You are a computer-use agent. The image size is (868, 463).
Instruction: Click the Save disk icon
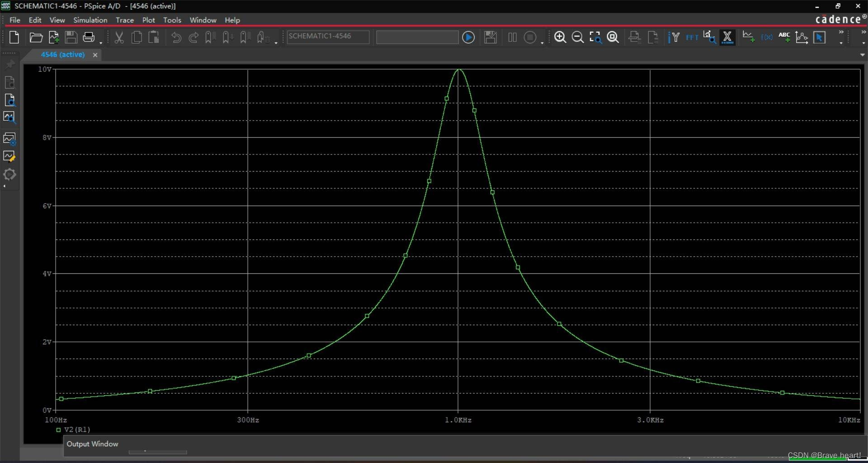click(x=71, y=37)
